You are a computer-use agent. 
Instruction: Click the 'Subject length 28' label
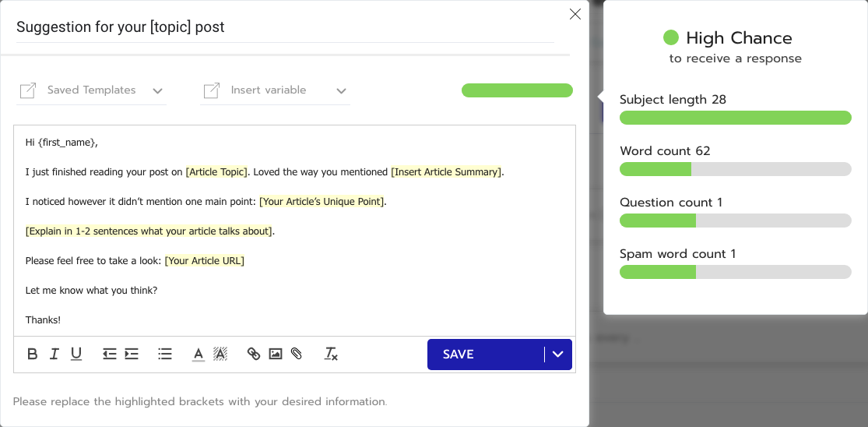coord(673,100)
